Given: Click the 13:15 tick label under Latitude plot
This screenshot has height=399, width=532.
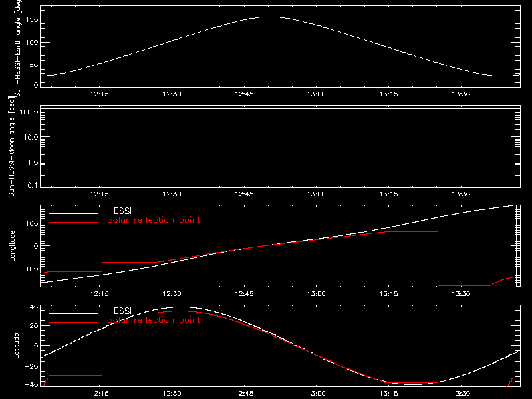Looking at the screenshot, I should pos(388,394).
